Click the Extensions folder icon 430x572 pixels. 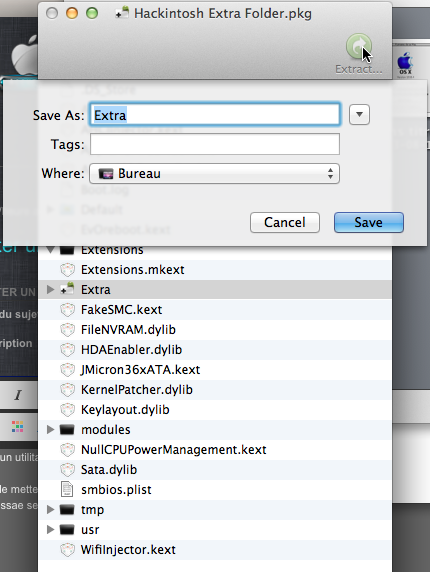pyautogui.click(x=67, y=250)
